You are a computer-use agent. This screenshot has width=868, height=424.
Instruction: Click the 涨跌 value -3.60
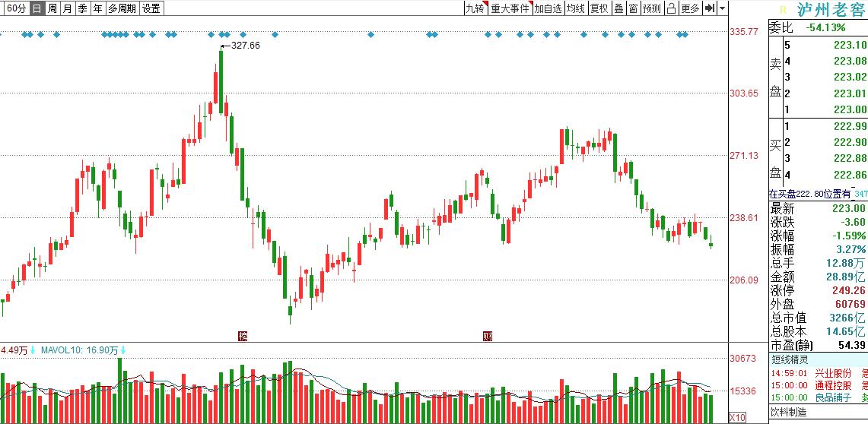852,222
